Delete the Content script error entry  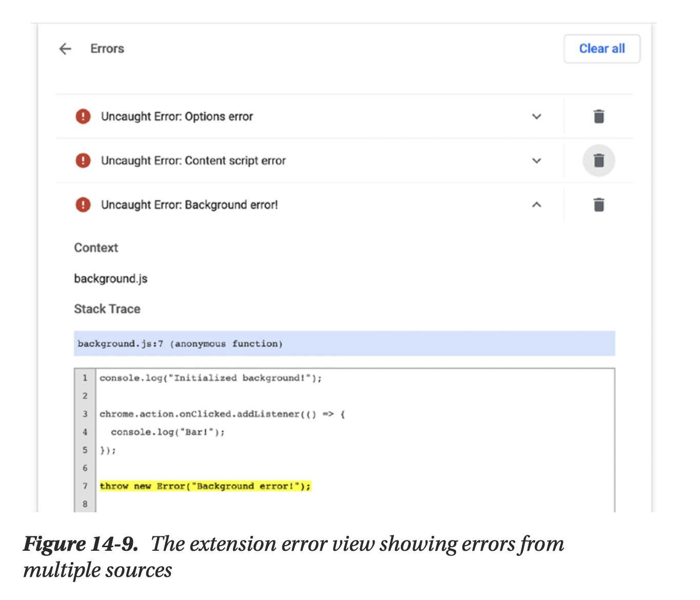[598, 161]
